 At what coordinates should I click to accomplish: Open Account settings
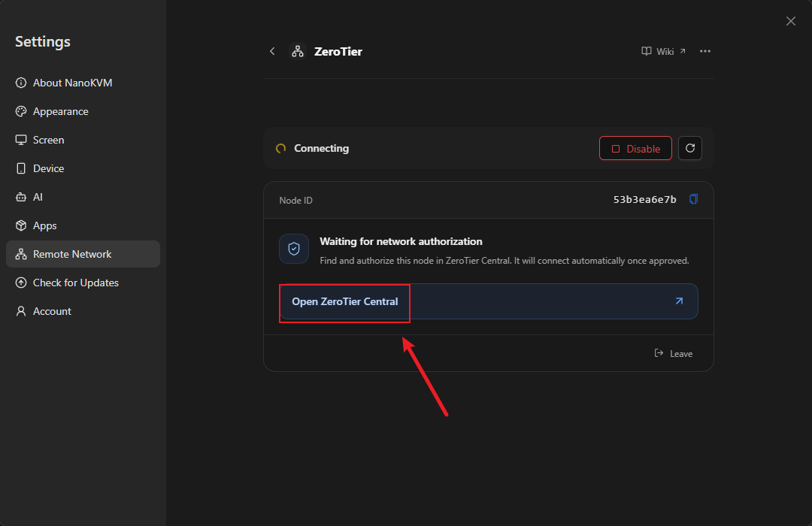(83, 311)
